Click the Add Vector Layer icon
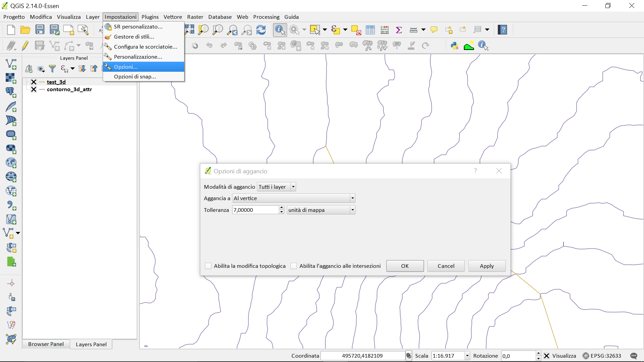Screen dimensions: 644x362 (11, 64)
